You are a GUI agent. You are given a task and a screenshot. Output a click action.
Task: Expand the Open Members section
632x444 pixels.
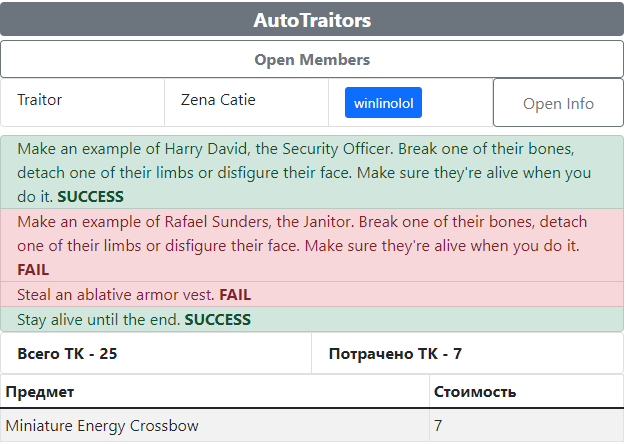[x=312, y=60]
